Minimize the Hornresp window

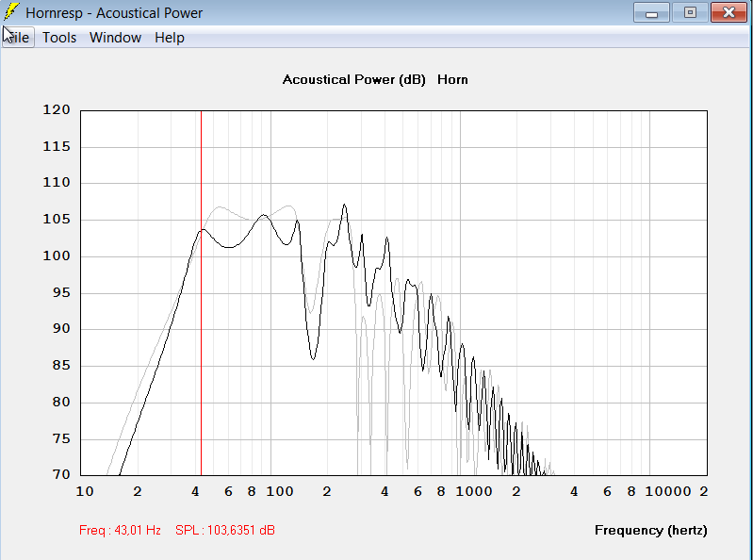[x=651, y=12]
